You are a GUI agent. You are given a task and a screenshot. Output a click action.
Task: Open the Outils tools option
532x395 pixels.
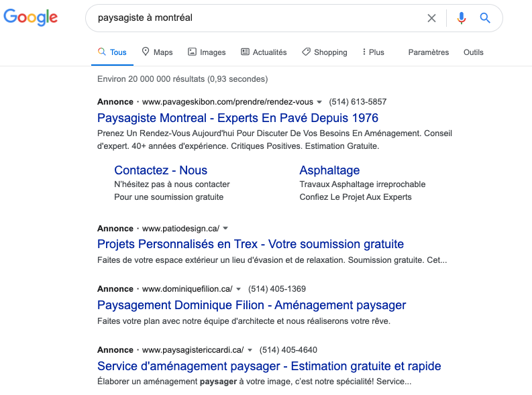pos(474,52)
